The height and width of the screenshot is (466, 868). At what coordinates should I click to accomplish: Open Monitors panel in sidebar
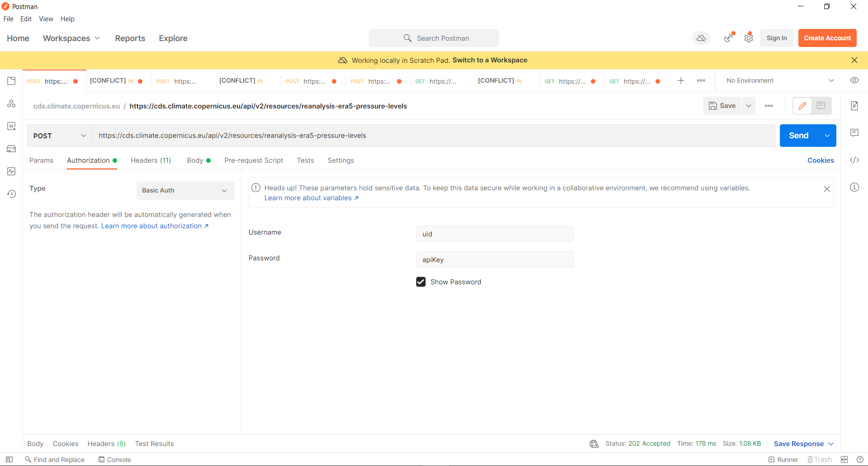[11, 171]
